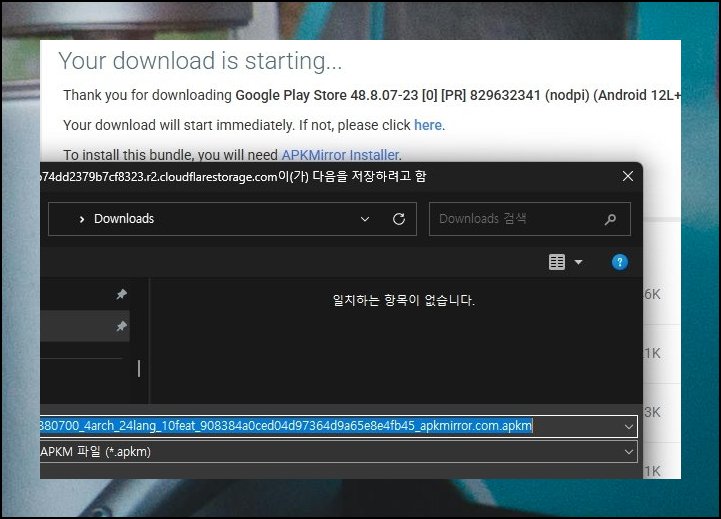The height and width of the screenshot is (519, 721).
Task: Click the Google Play Store version text
Action: (458, 95)
